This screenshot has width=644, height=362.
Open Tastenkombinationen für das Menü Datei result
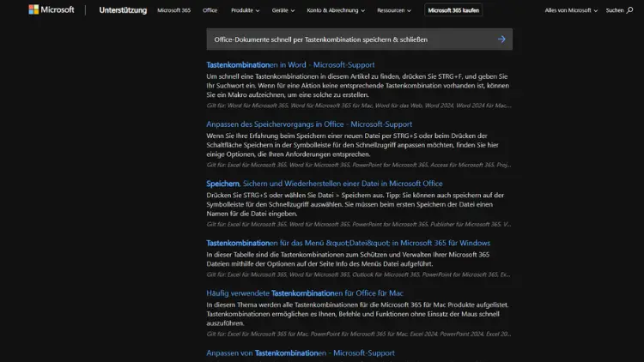coord(349,243)
